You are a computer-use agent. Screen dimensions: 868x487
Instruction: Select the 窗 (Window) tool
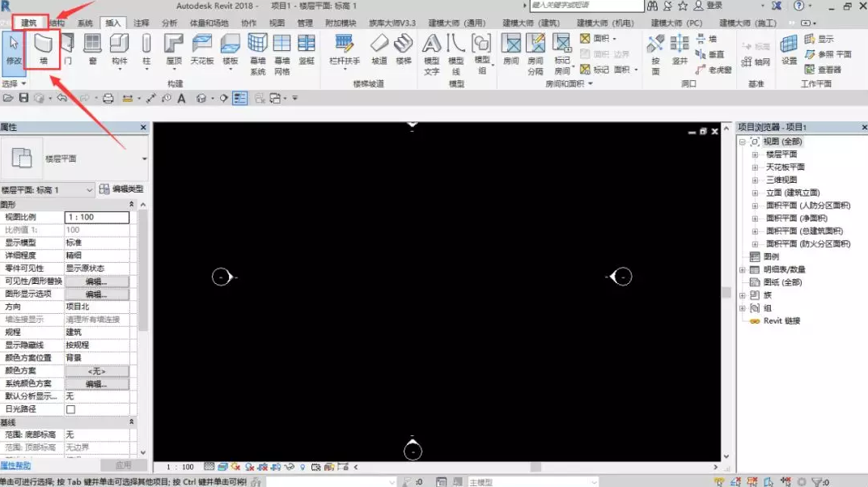pos(92,49)
